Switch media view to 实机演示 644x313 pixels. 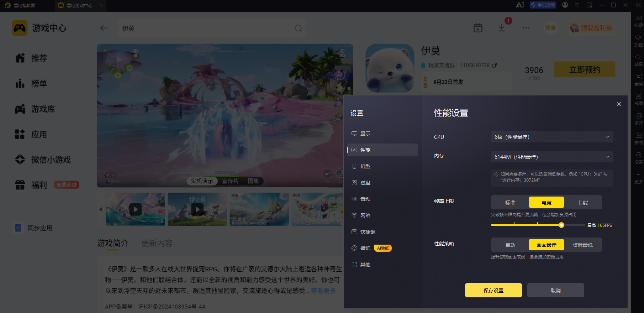[202, 181]
